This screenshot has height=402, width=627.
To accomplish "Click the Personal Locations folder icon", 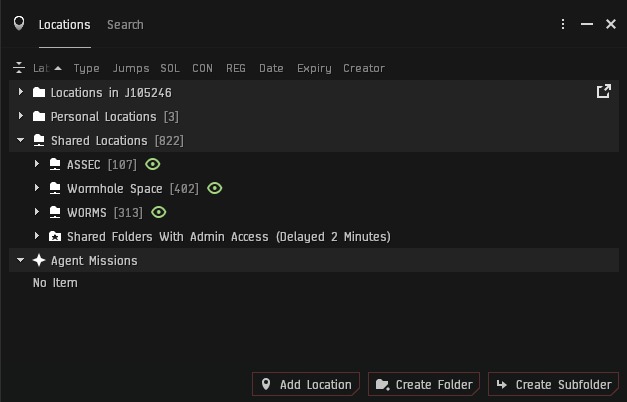I will coord(39,116).
